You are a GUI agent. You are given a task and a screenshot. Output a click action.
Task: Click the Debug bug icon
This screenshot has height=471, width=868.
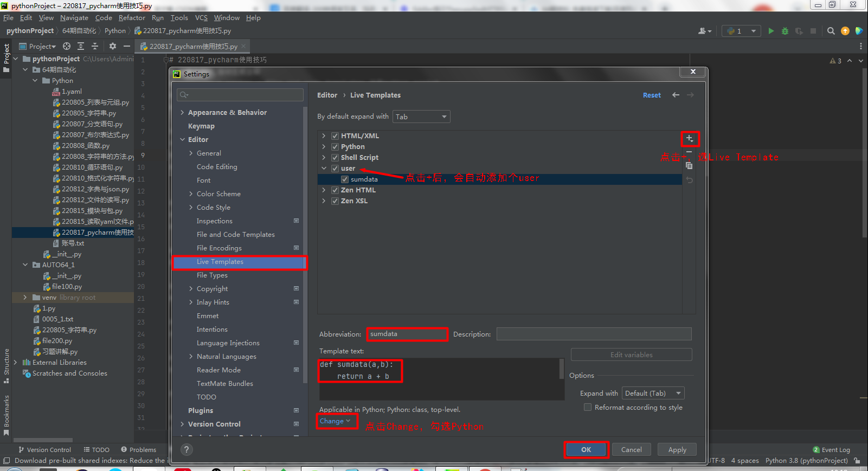coord(785,31)
